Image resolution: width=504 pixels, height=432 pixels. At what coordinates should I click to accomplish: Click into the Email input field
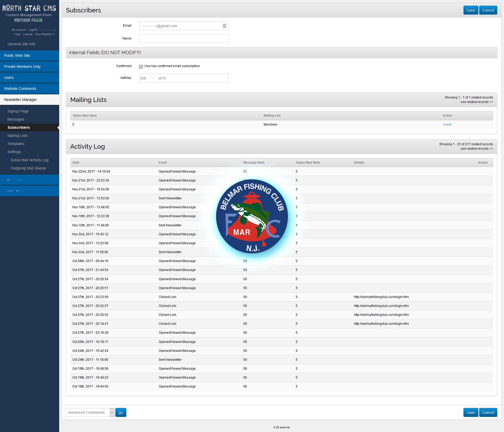coord(184,26)
